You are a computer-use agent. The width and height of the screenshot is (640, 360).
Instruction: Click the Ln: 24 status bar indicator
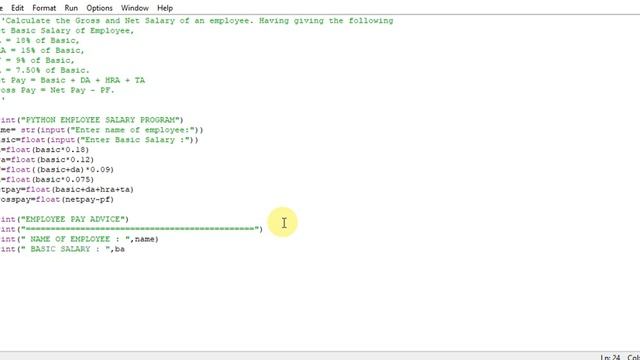(610, 357)
